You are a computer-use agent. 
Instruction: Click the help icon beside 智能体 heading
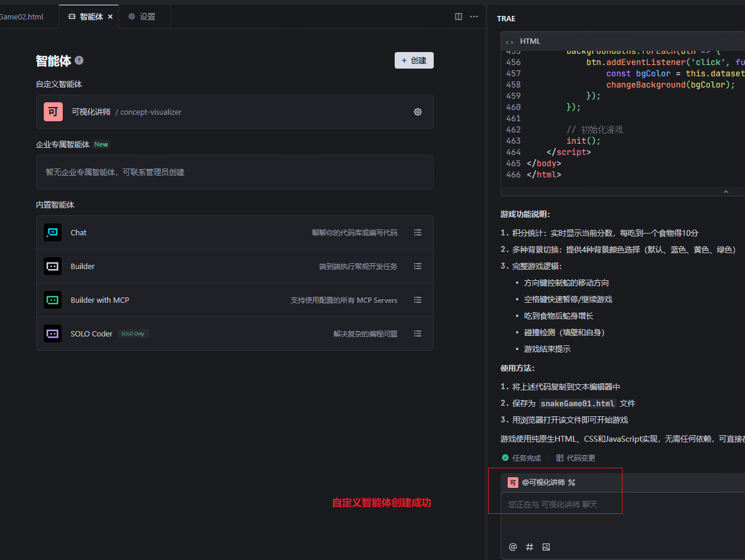click(79, 60)
